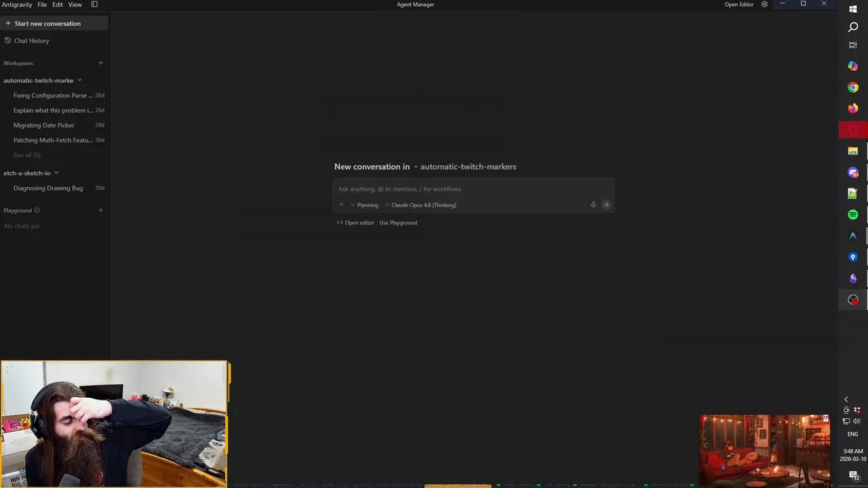Open the red highlighted taskbar app
868x488 pixels.
pyautogui.click(x=853, y=129)
